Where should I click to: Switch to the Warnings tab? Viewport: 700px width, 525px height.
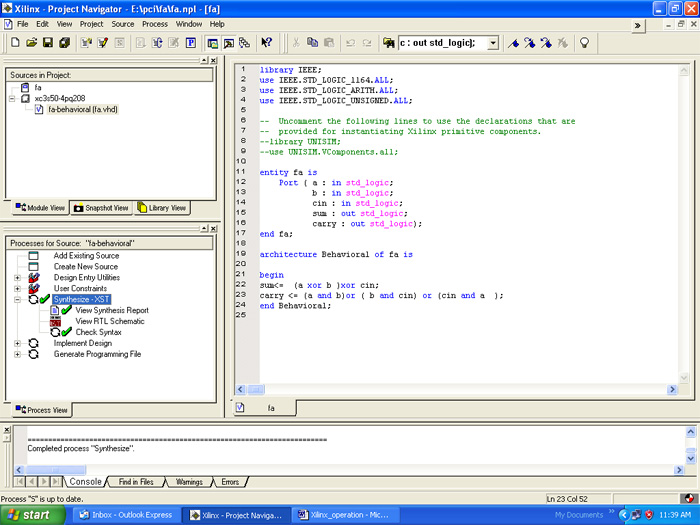click(x=189, y=482)
